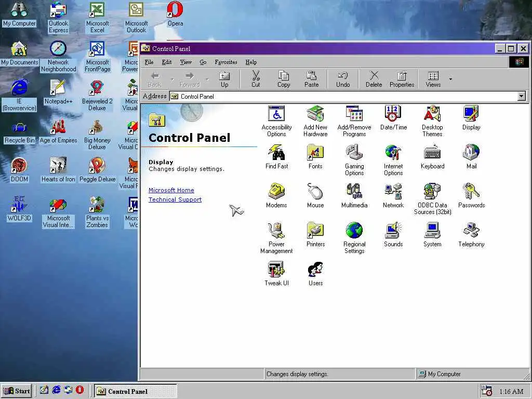Expand the Back history dropdown arrow
Viewport: 532px width, 399px height.
click(x=172, y=79)
